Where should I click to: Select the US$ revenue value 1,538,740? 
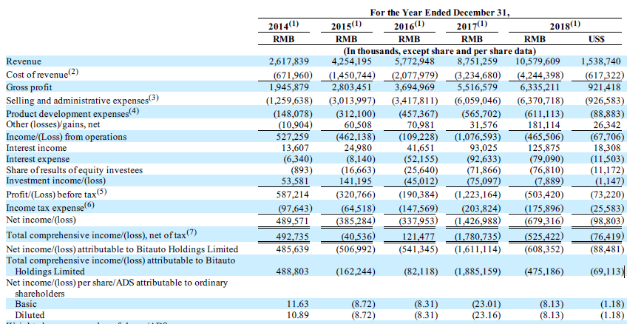[603, 61]
